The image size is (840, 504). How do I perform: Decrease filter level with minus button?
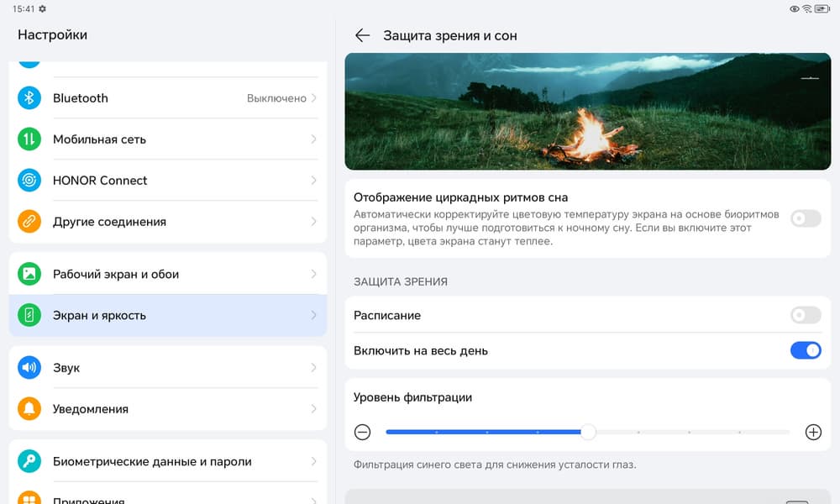(x=362, y=433)
